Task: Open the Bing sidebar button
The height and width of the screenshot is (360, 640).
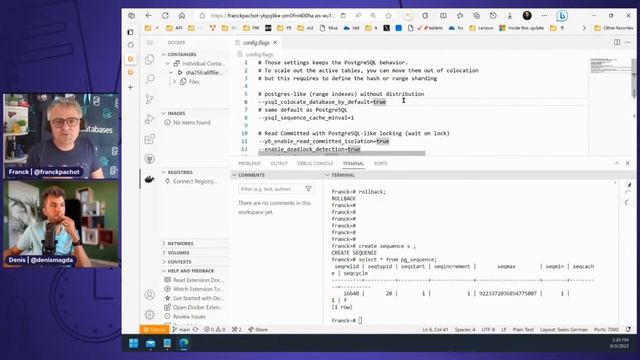Action: [x=562, y=16]
